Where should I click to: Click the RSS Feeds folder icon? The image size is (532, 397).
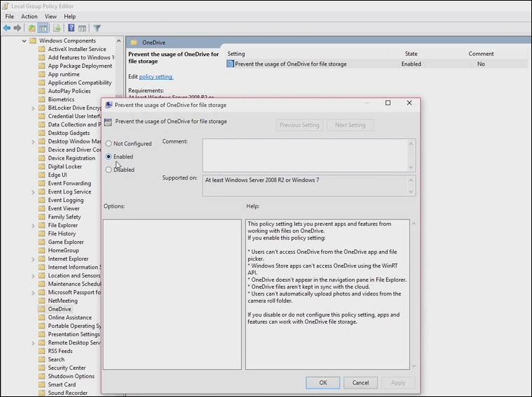[x=42, y=351]
